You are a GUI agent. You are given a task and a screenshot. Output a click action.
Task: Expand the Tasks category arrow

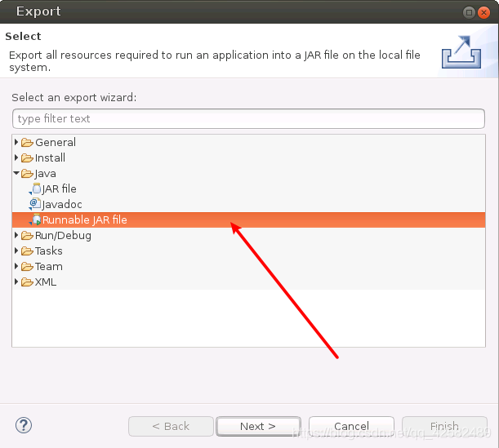click(x=16, y=251)
